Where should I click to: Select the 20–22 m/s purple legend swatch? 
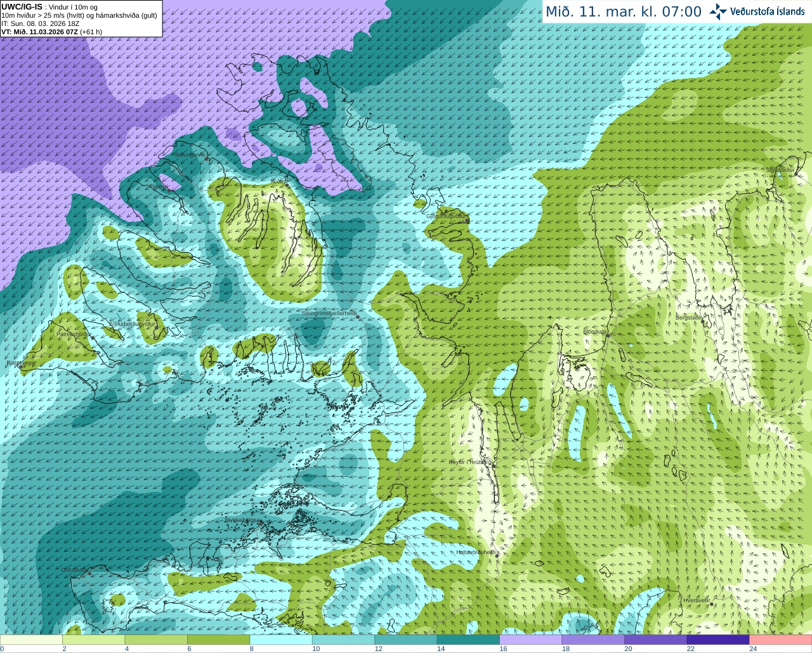pyautogui.click(x=656, y=639)
